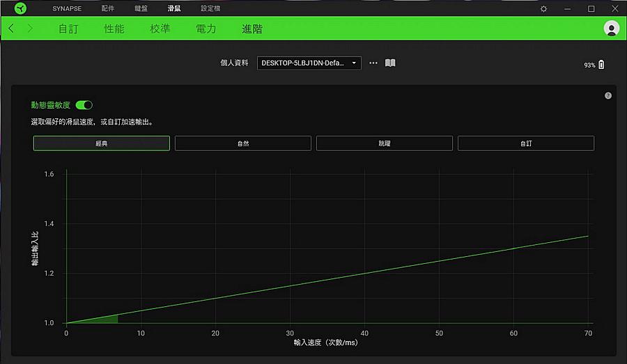Open settings via the gear icon
The image size is (627, 364).
point(543,8)
